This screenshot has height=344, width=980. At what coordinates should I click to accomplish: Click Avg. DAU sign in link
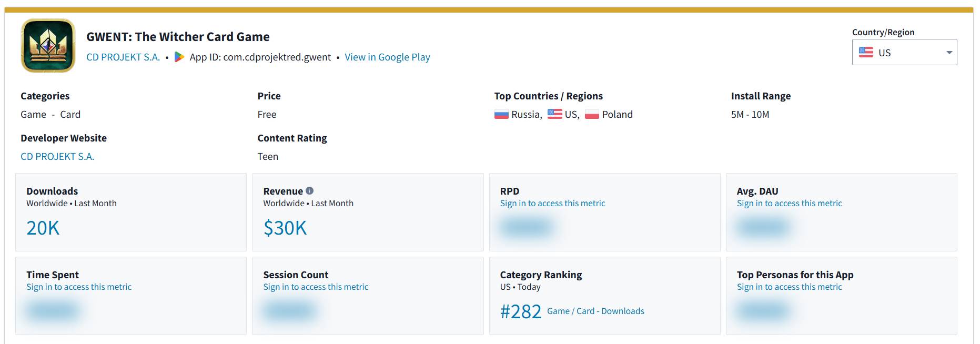pyautogui.click(x=789, y=203)
